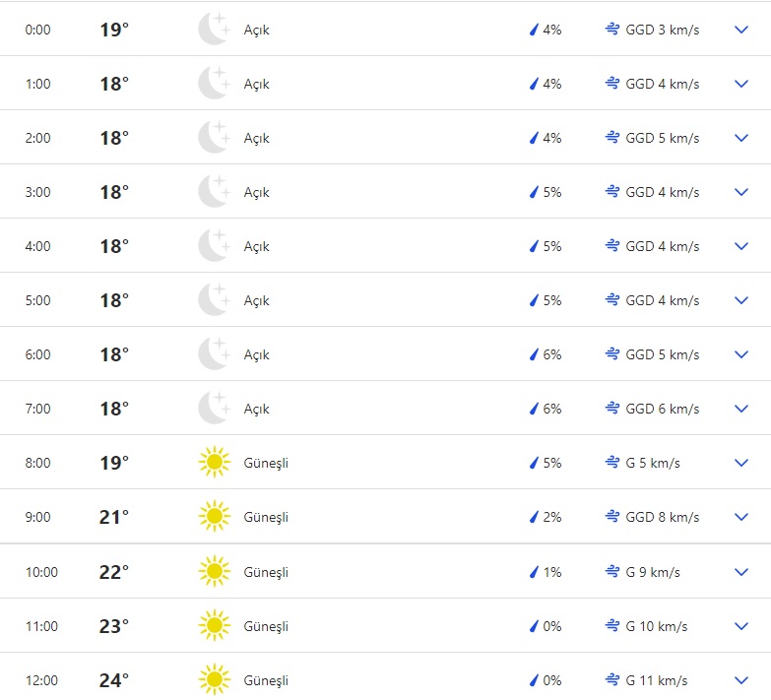Click the raindrop icon for 11:00
The image size is (771, 700).
(534, 626)
